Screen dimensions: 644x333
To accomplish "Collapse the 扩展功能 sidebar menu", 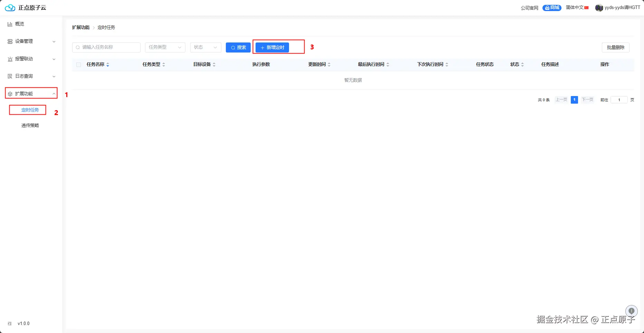I will 31,94.
